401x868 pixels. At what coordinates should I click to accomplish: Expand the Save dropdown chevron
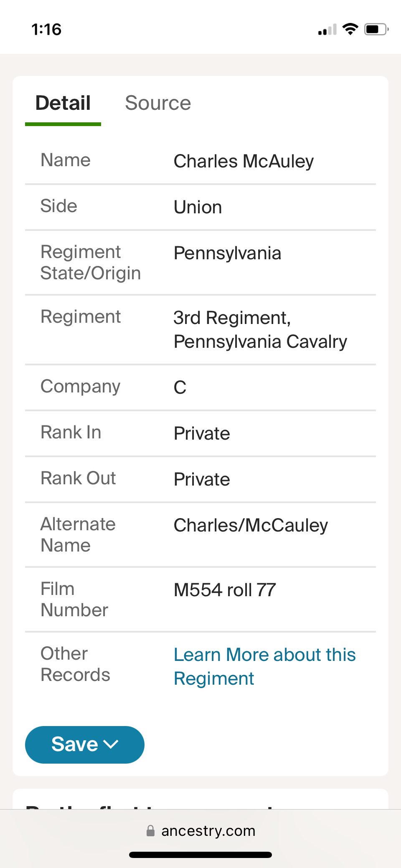[111, 744]
